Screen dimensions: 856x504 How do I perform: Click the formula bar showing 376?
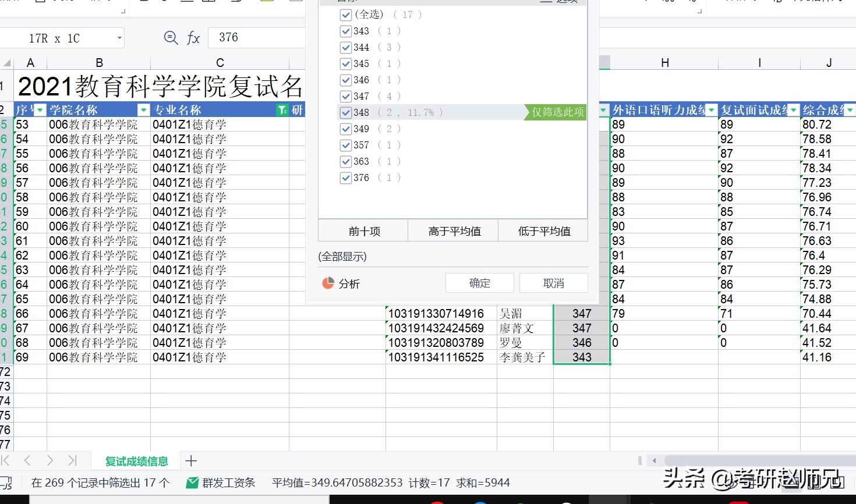256,37
